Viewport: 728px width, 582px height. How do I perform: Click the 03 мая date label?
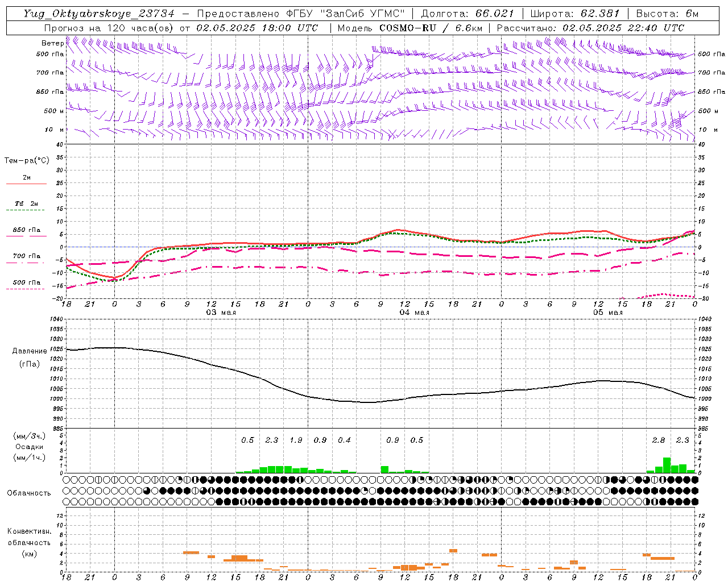click(221, 313)
